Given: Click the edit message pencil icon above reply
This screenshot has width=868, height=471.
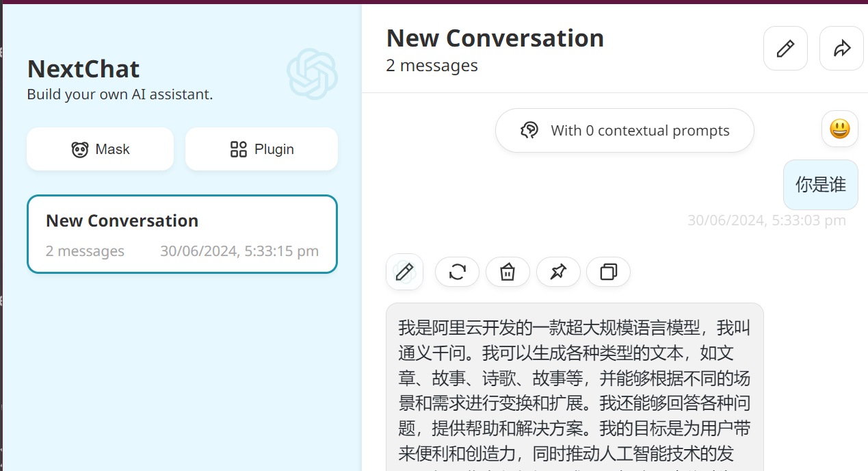Looking at the screenshot, I should click(x=404, y=272).
